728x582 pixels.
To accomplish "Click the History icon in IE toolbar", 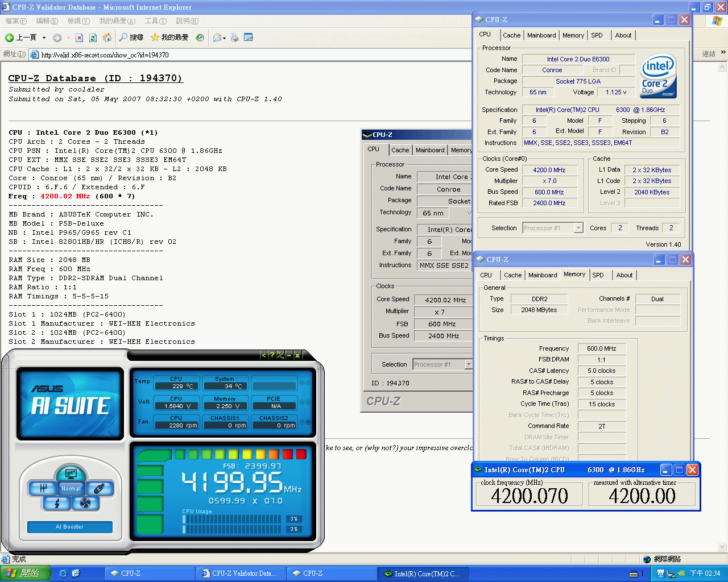I will [x=200, y=38].
